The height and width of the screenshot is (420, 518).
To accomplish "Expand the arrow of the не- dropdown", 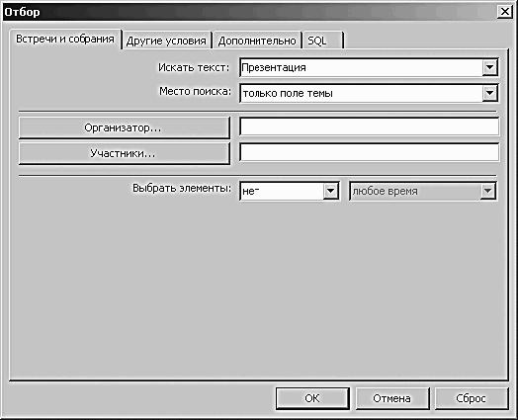I will coord(330,191).
